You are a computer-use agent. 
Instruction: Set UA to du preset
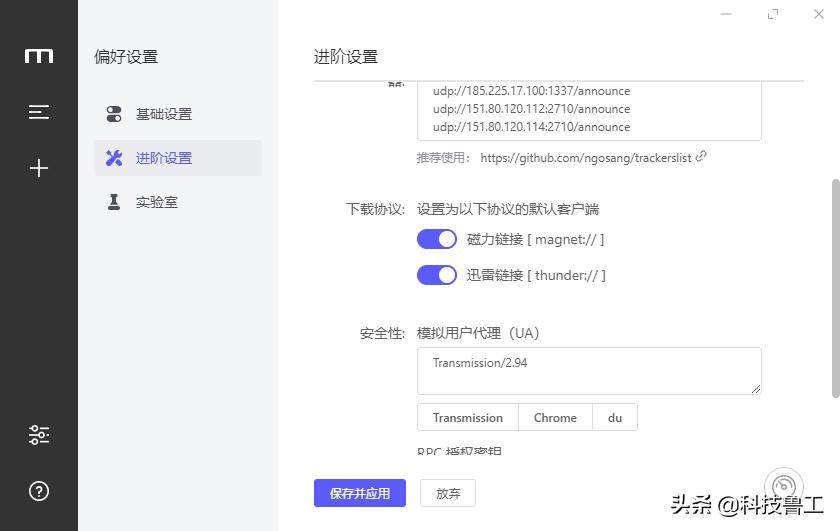(x=615, y=417)
